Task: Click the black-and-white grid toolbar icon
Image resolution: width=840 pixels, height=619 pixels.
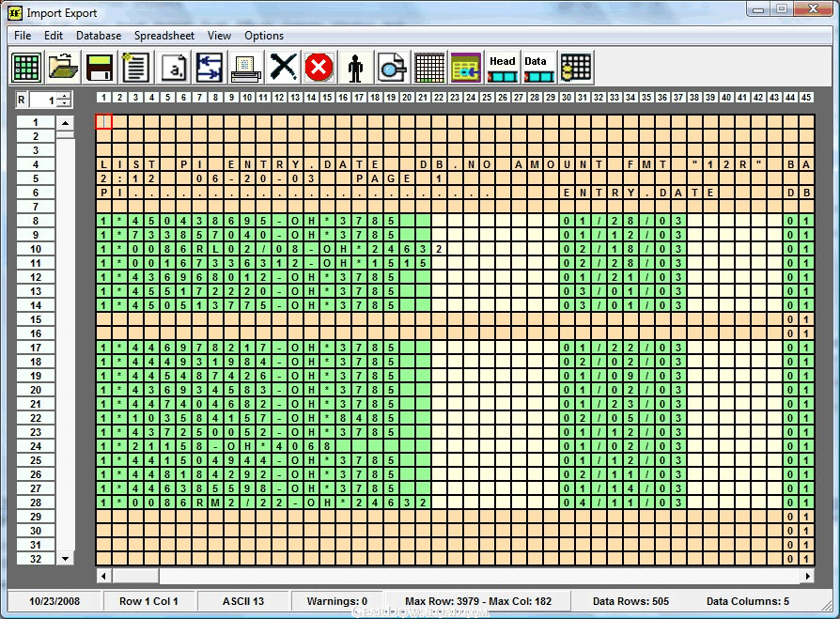Action: pos(428,68)
